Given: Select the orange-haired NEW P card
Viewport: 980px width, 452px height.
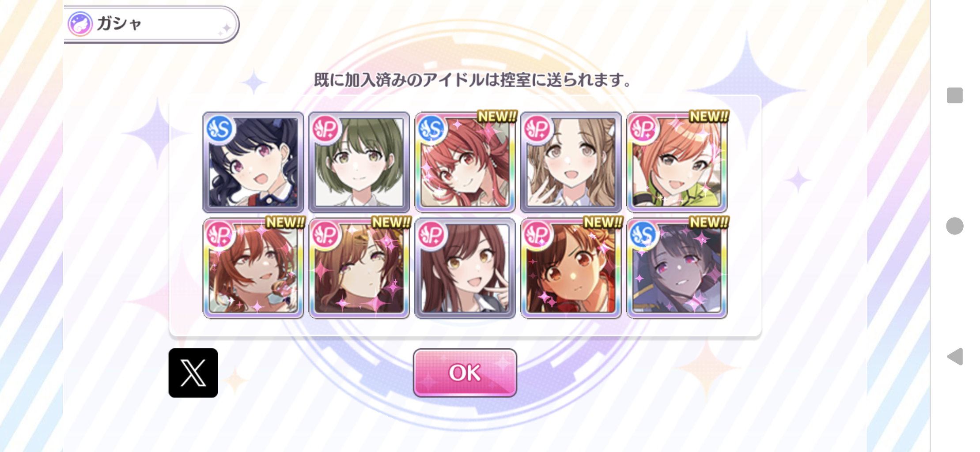Looking at the screenshot, I should coord(677,162).
